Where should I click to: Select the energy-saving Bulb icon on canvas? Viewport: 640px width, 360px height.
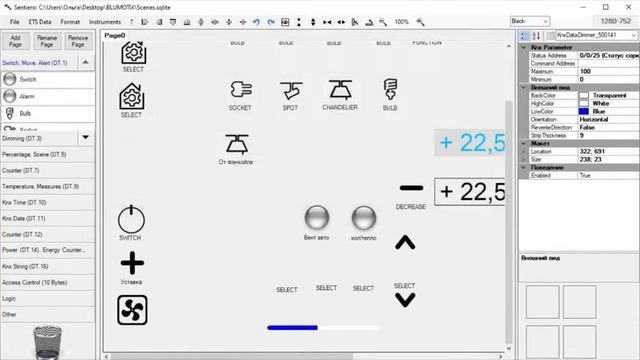click(390, 89)
